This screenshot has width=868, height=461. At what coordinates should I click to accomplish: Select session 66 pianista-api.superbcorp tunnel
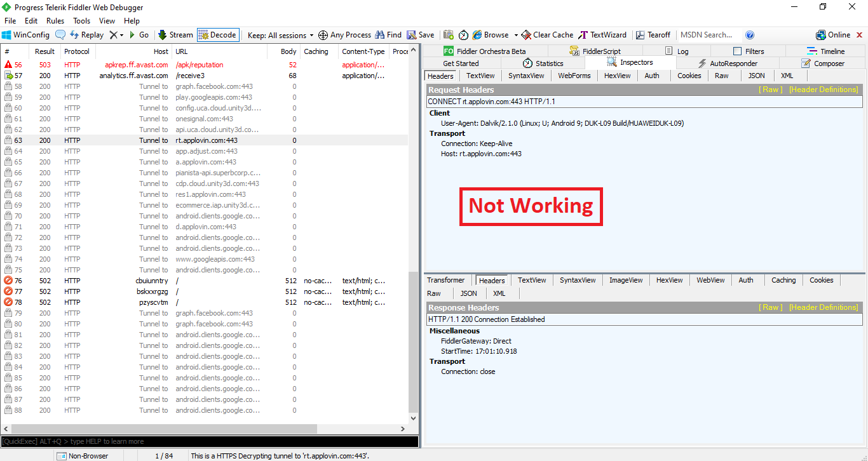pos(204,173)
